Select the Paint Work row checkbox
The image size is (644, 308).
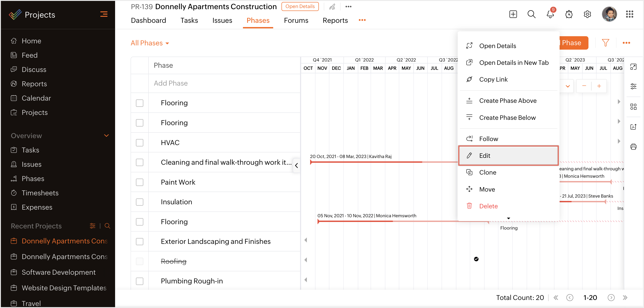click(x=140, y=182)
